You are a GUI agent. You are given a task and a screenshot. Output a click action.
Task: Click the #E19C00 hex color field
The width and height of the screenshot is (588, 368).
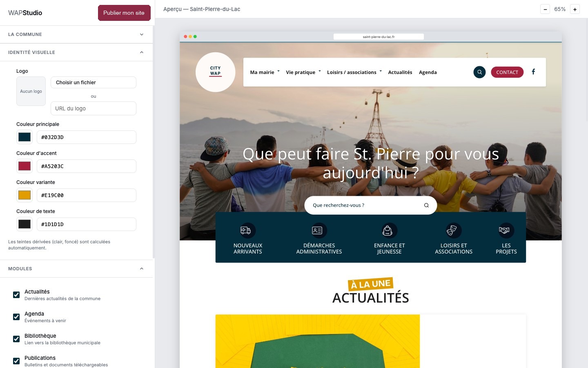(86, 195)
